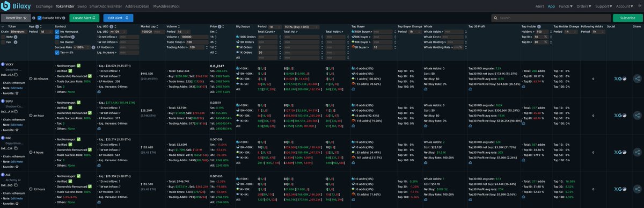Uncheck the No Honeypot filter
This screenshot has height=208, width=644.
click(x=57, y=32)
